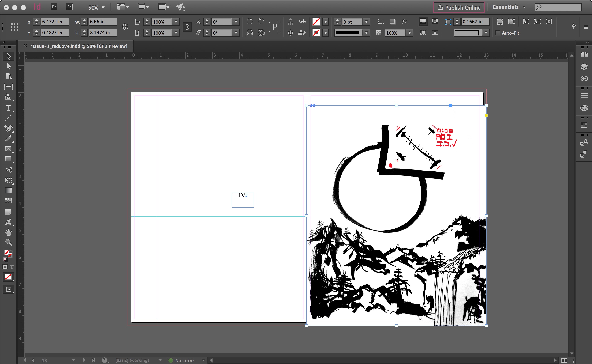The height and width of the screenshot is (364, 592).
Task: Select the Type tool
Action: click(8, 108)
